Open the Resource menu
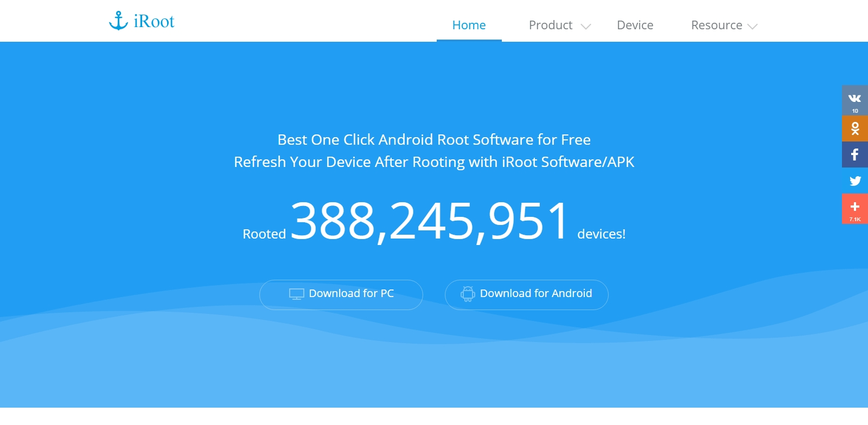This screenshot has height=425, width=868. [x=716, y=25]
